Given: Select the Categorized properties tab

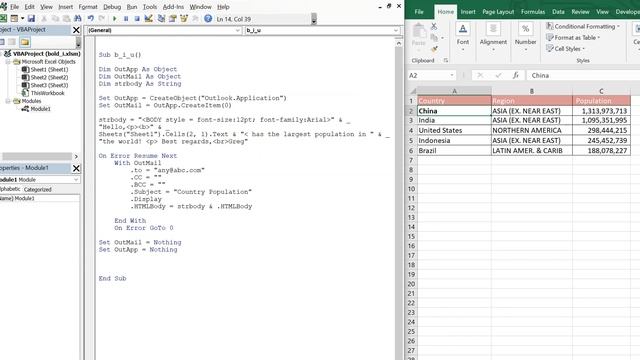Looking at the screenshot, I should tap(38, 189).
